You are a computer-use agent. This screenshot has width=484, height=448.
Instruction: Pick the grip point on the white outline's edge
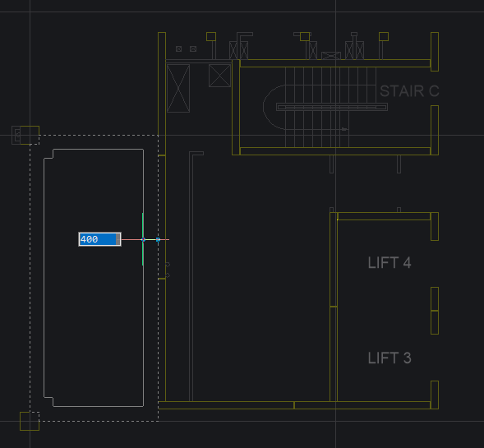[x=143, y=239]
